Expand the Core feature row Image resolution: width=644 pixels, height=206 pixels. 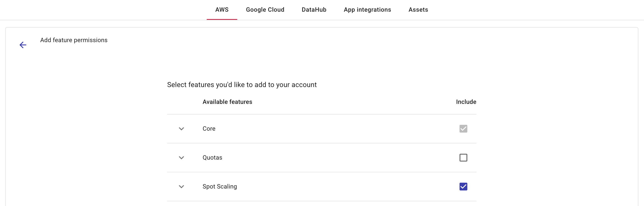point(181,129)
